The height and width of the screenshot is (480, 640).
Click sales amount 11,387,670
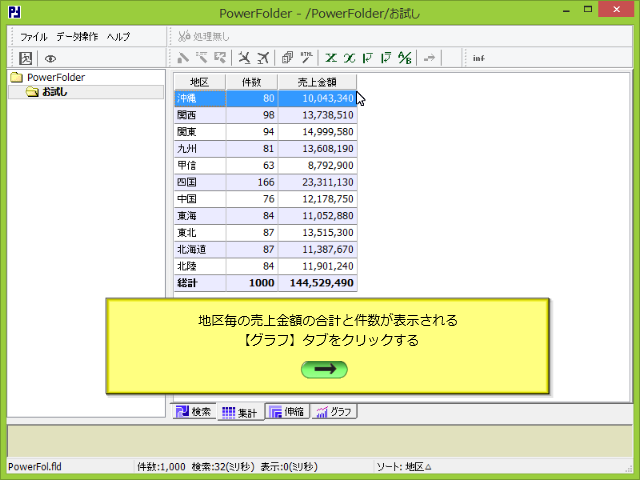(318, 249)
